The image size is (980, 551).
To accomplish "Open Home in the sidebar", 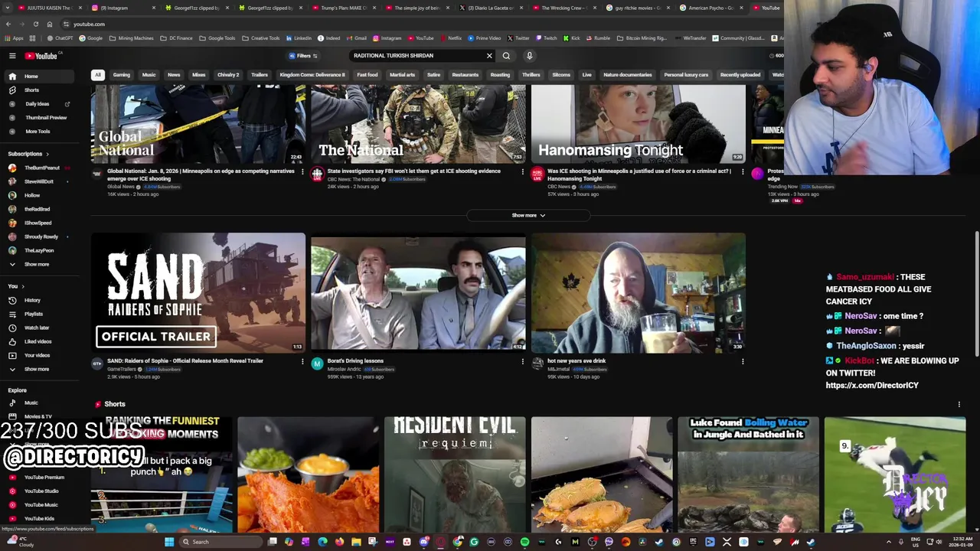I will click(41, 77).
